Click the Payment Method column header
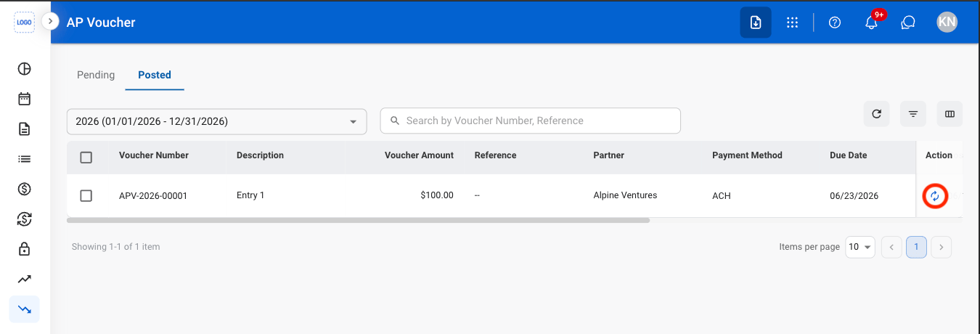980x334 pixels. (747, 155)
